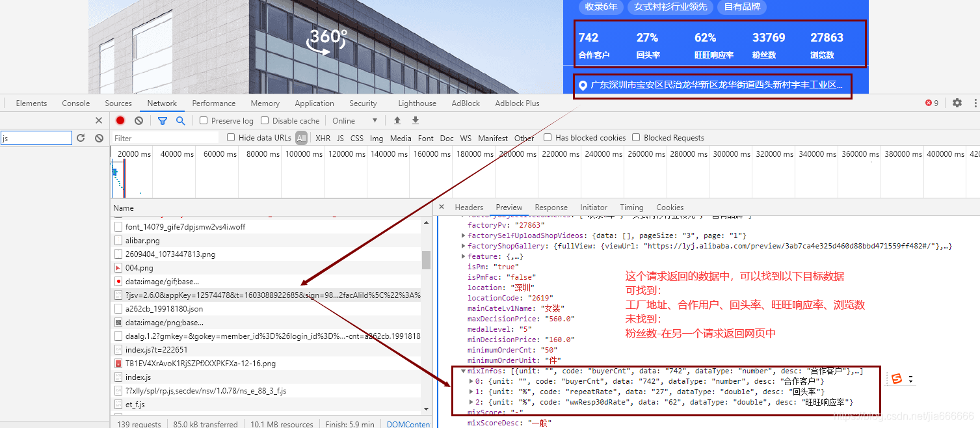Expand factoryShopGallery node
Image resolution: width=980 pixels, height=428 pixels.
[x=464, y=246]
